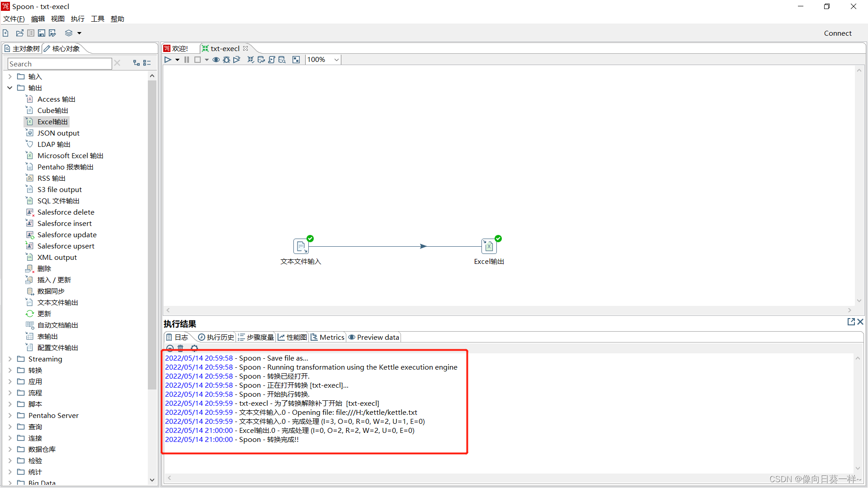This screenshot has height=488, width=868.
Task: Pause the running transformation
Action: coord(187,59)
